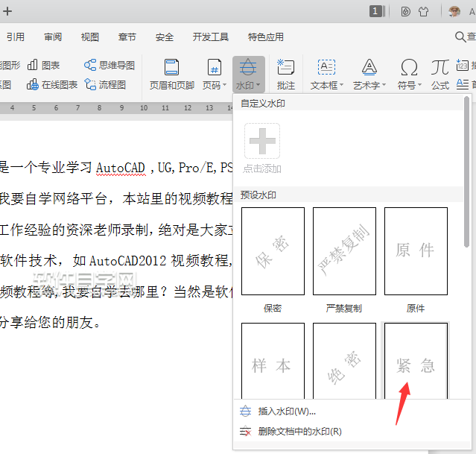Click the delete watermark icon
This screenshot has width=476, height=454.
[x=245, y=431]
